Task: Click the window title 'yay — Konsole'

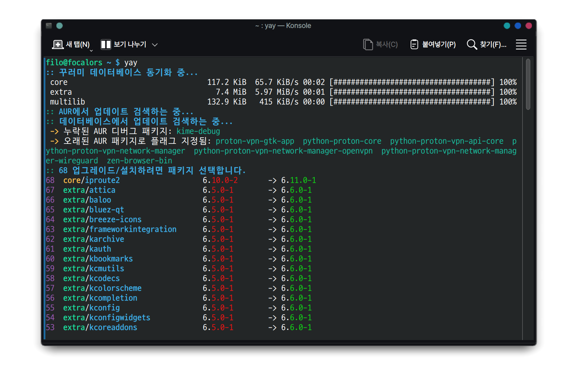Action: (288, 25)
